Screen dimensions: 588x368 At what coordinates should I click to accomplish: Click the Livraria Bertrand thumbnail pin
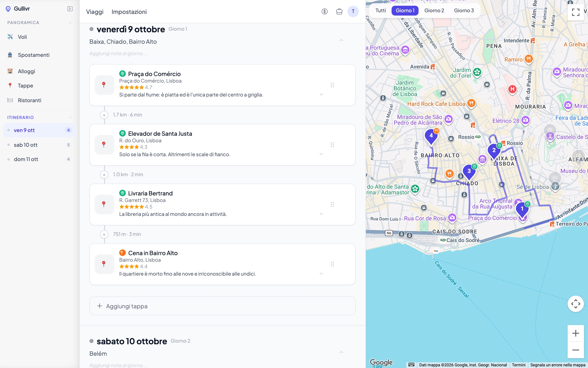104,204
